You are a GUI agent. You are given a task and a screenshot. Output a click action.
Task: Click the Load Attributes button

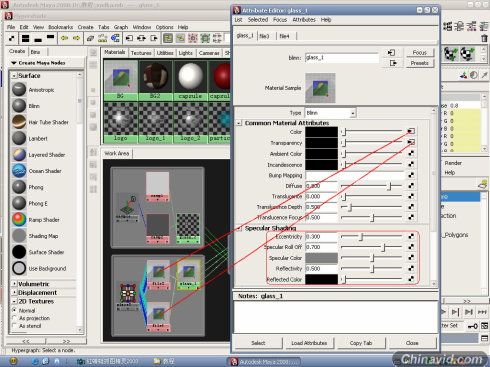[x=309, y=343]
